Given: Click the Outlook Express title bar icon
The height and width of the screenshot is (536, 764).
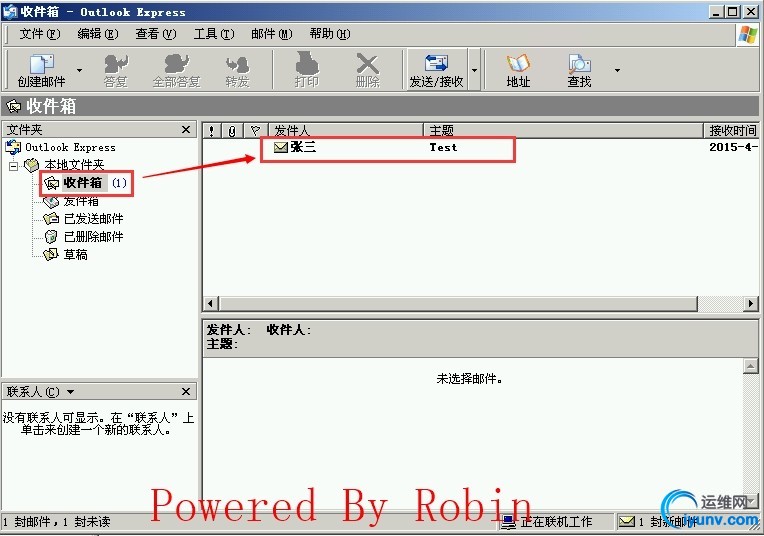Looking at the screenshot, I should pyautogui.click(x=10, y=11).
